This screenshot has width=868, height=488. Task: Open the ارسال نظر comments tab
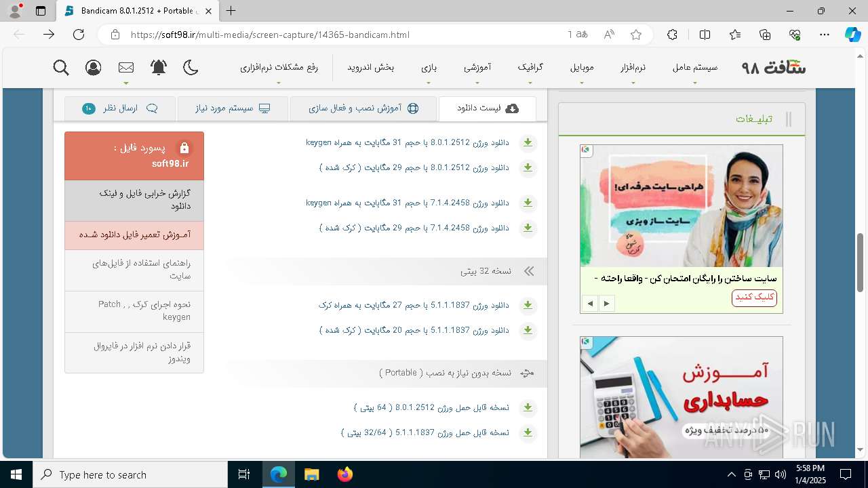120,108
